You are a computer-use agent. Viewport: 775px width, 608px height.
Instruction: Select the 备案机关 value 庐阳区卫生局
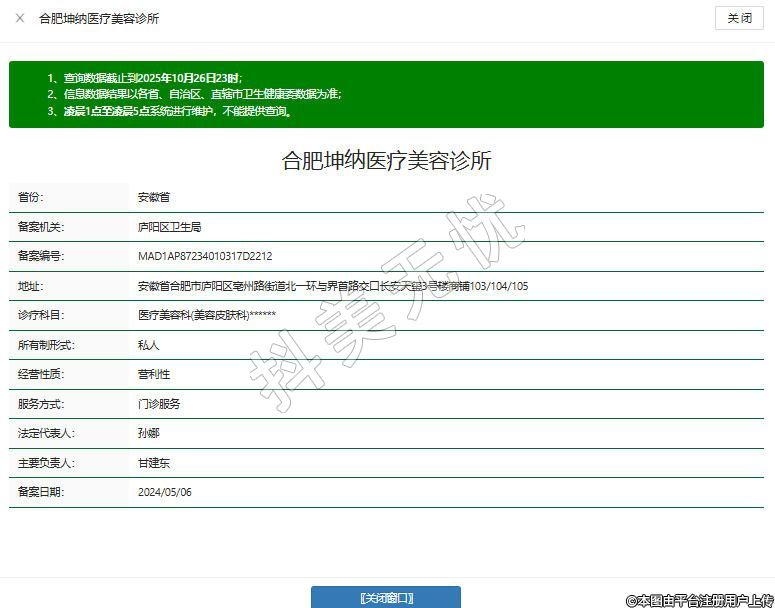(x=170, y=227)
